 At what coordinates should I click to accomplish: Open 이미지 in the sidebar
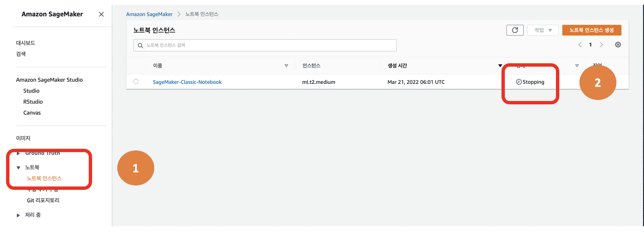[x=23, y=138]
